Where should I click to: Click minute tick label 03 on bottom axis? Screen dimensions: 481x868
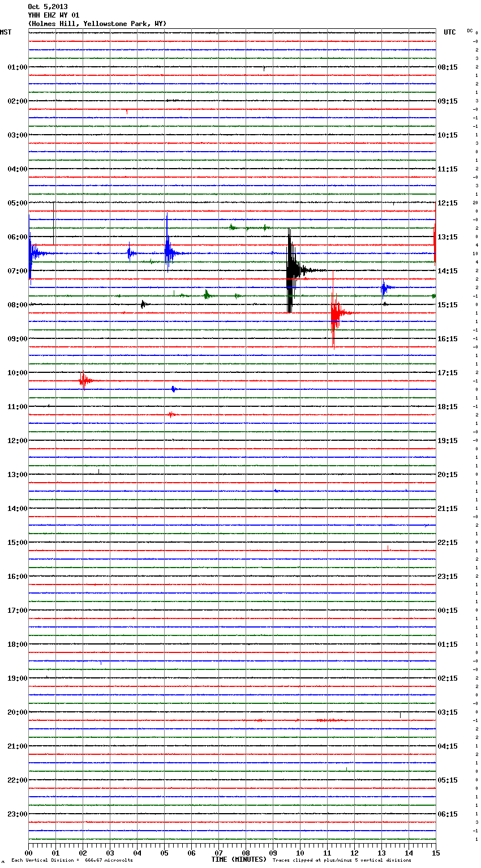110,853
